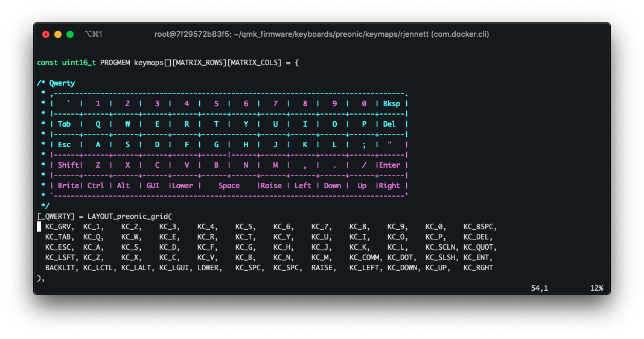Click the KC_UP keycode
This screenshot has width=644, height=339.
(x=438, y=268)
